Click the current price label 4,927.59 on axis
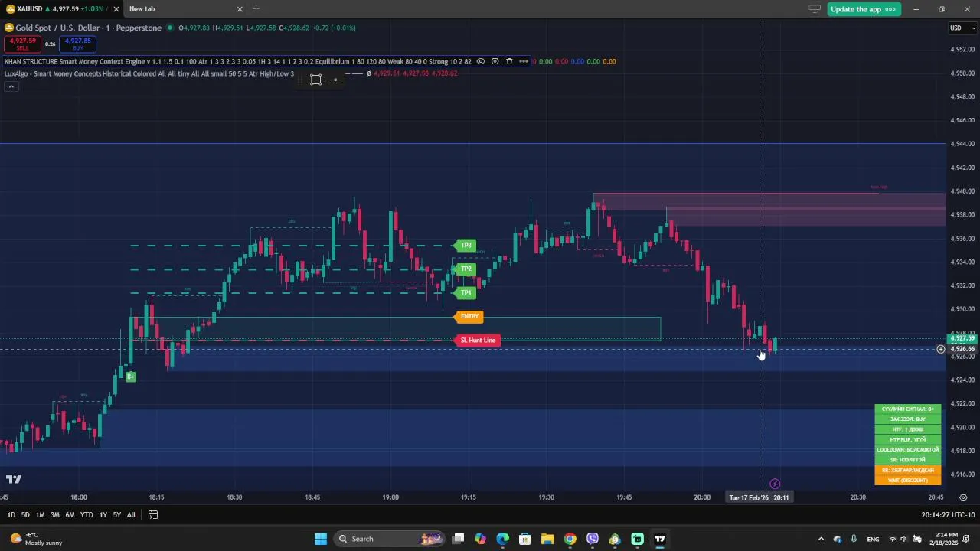This screenshot has height=551, width=980. (962, 338)
